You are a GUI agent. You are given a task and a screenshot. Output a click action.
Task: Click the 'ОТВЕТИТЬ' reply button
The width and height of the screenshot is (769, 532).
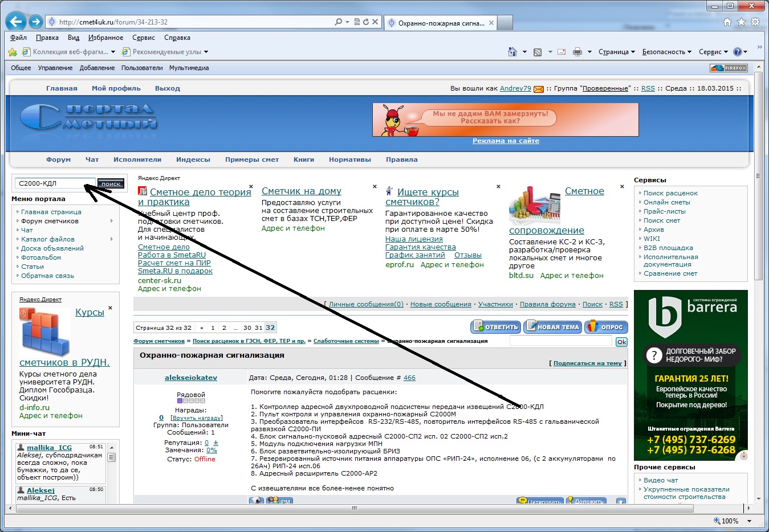click(495, 327)
